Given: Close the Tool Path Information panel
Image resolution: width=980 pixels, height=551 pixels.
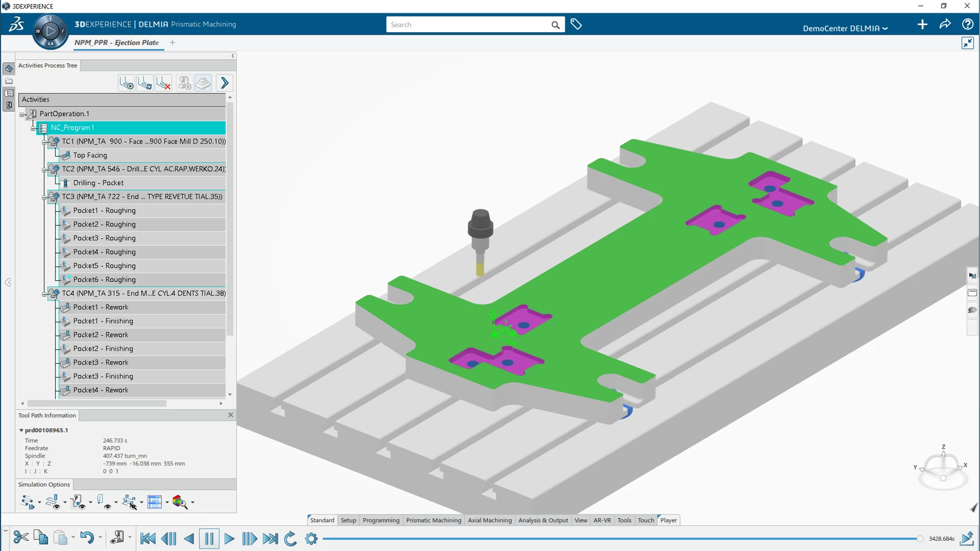Looking at the screenshot, I should [x=231, y=415].
